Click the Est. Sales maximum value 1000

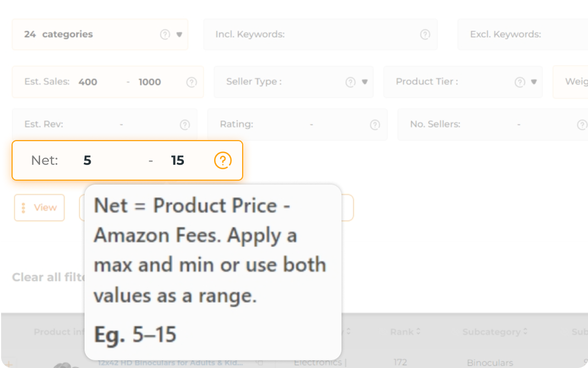[x=150, y=82]
